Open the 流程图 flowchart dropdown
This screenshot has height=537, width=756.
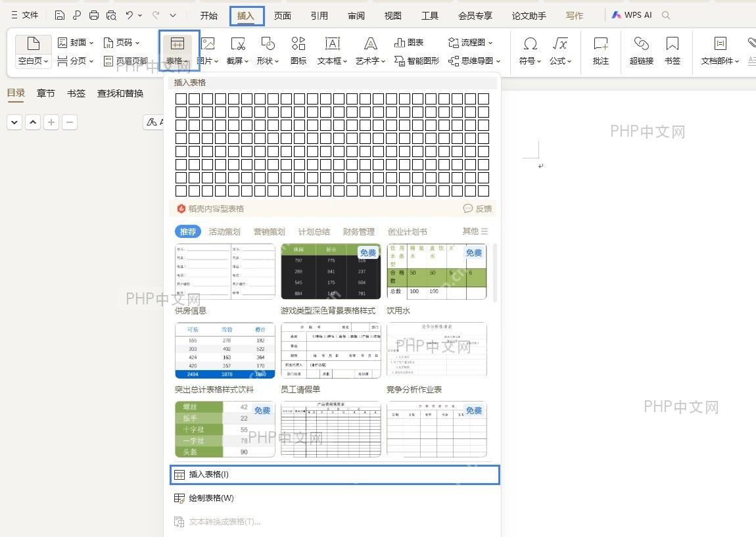(470, 43)
